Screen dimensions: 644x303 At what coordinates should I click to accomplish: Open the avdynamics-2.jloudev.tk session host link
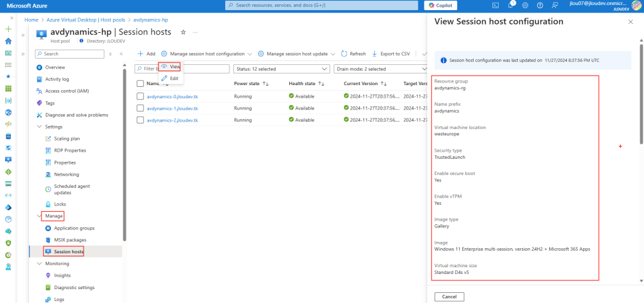pyautogui.click(x=172, y=120)
